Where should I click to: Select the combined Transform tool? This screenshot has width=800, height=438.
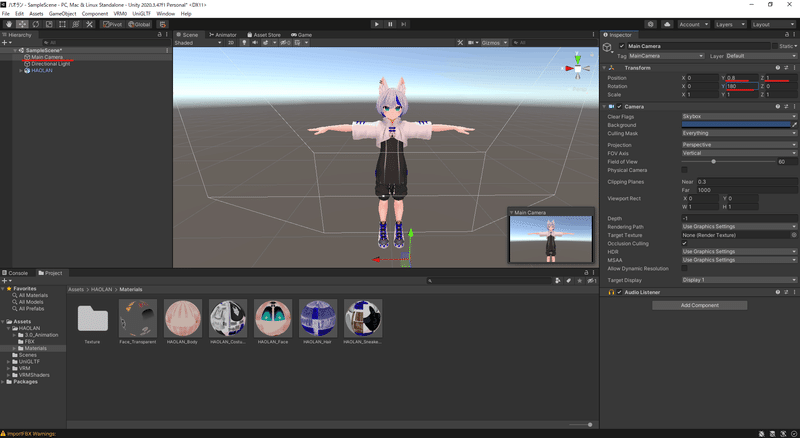[x=76, y=24]
